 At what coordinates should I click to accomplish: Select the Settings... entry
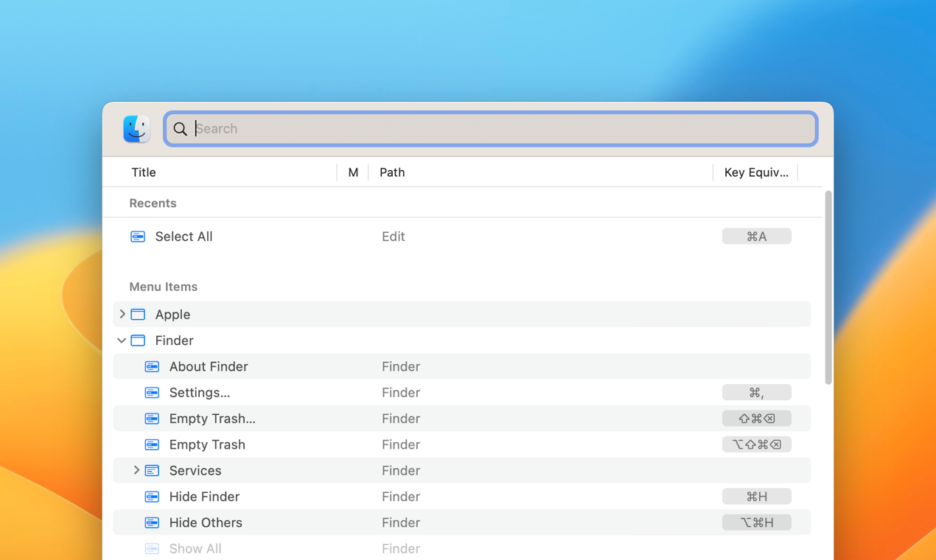click(x=200, y=393)
